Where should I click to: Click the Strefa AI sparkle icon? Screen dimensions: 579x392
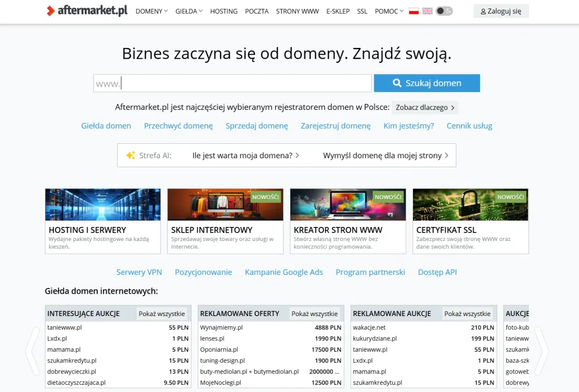[131, 155]
